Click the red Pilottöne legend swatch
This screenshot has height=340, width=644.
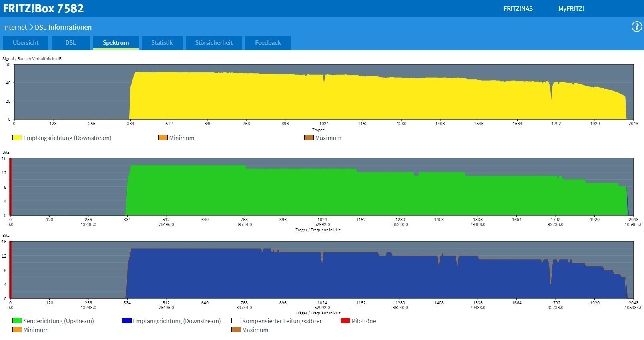(x=345, y=321)
